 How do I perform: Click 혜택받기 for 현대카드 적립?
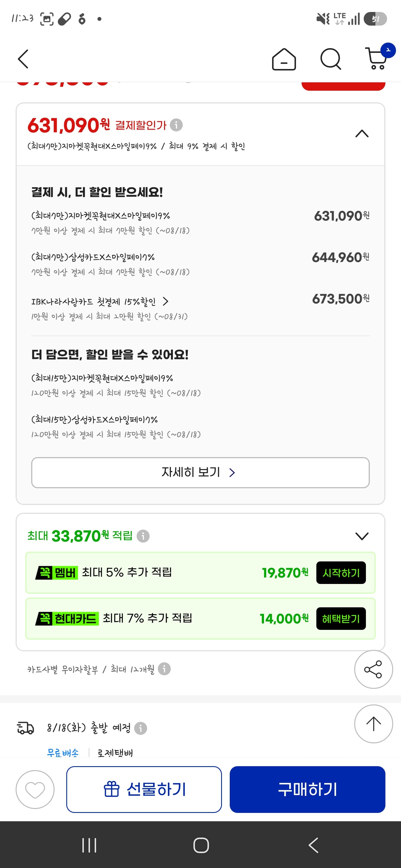point(341,619)
